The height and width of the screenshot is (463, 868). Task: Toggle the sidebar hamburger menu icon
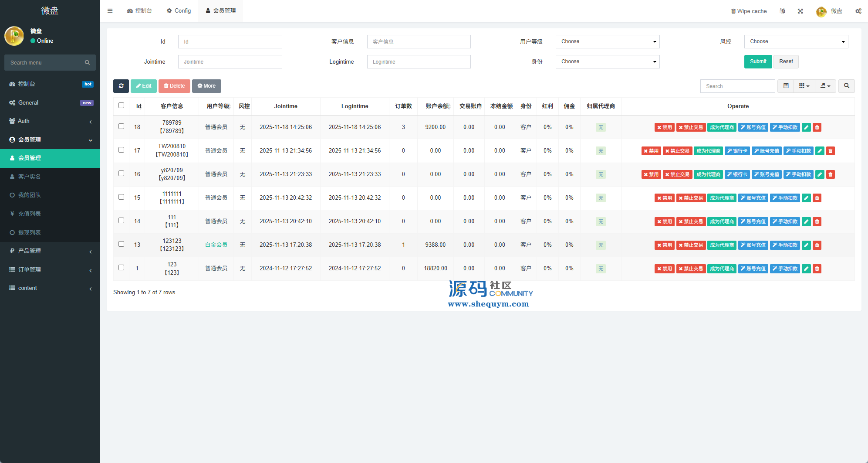(110, 11)
